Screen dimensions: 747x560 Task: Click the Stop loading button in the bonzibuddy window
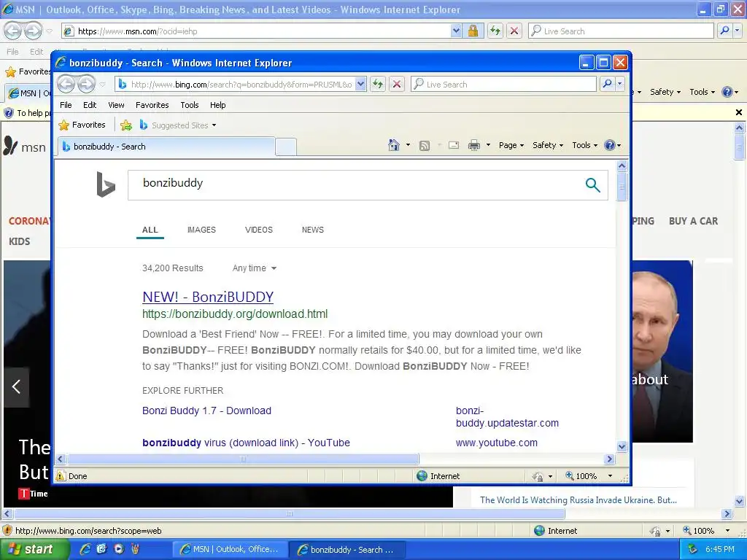(x=396, y=85)
